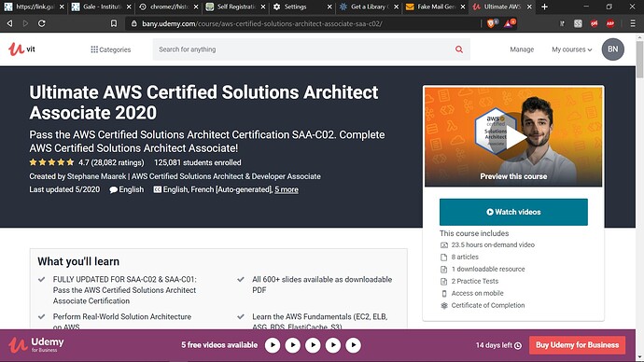Play the second free video
This screenshot has width=644, height=362.
[x=292, y=345]
